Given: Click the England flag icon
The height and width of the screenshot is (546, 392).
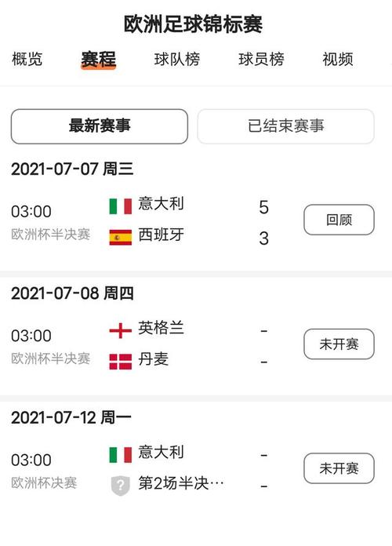Looking at the screenshot, I should (x=121, y=330).
